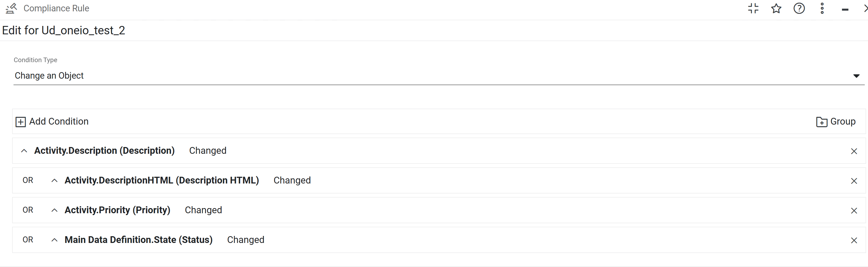Collapse the Activity.Description condition chevron

[x=24, y=151]
